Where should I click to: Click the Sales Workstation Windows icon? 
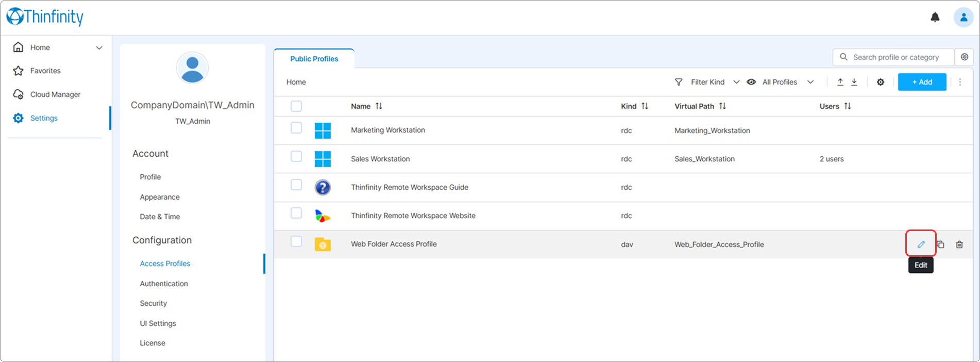(323, 159)
